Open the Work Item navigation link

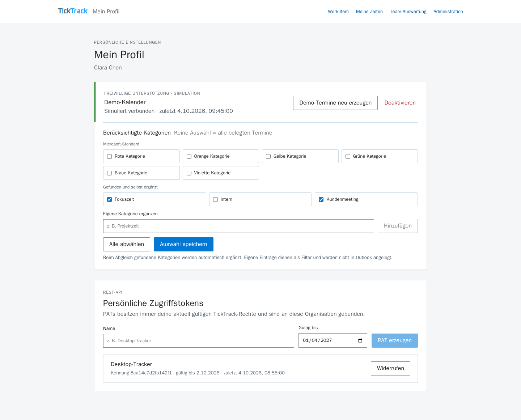click(x=338, y=12)
